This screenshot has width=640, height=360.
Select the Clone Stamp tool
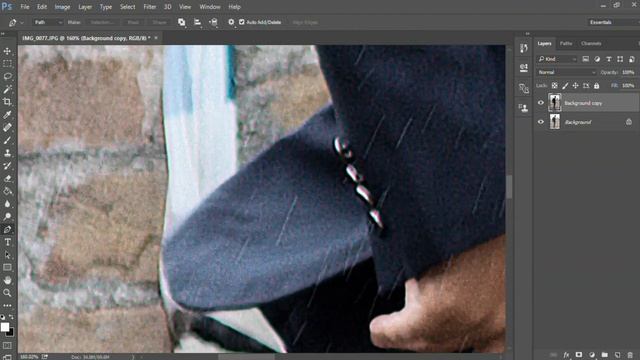click(x=7, y=153)
